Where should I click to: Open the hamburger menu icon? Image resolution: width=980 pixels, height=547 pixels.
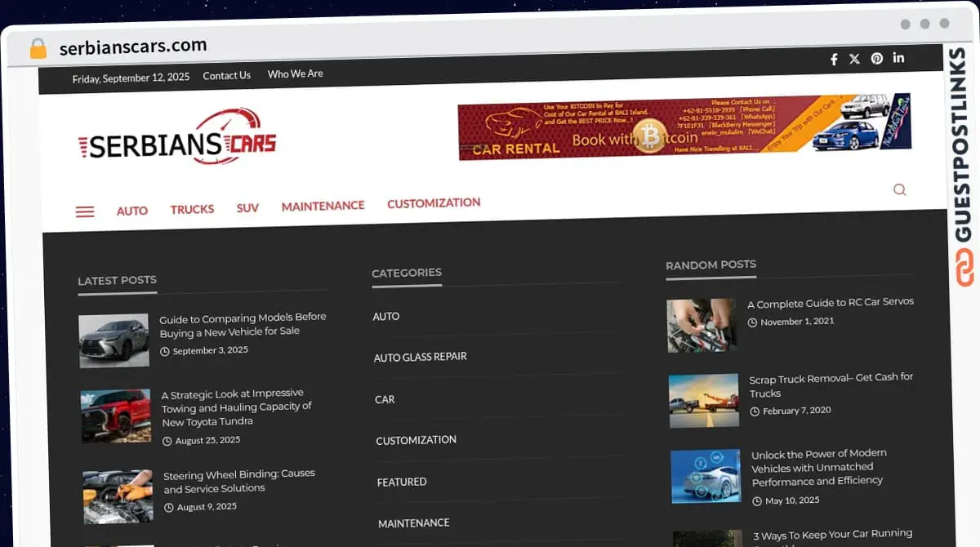[85, 211]
